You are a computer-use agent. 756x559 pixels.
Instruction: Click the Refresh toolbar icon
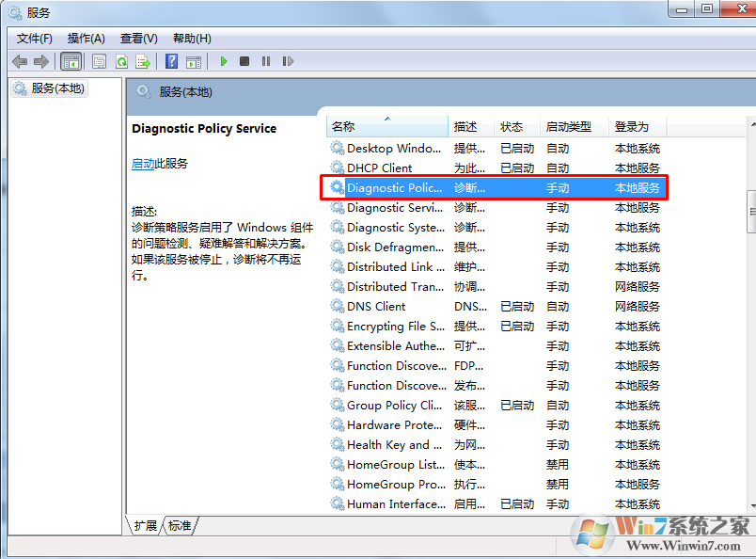click(121, 61)
